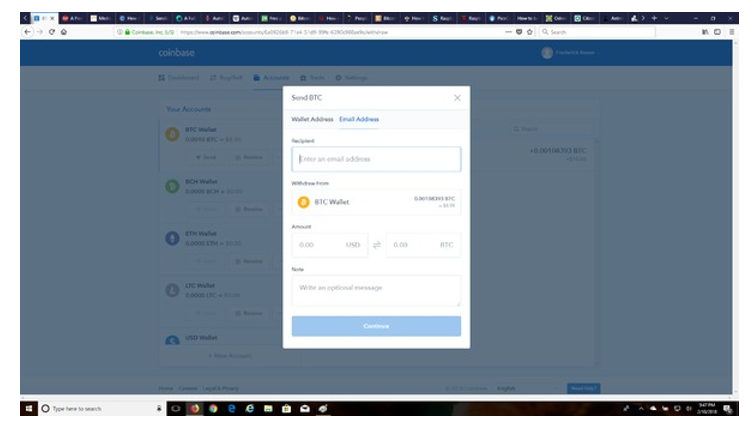Click the ETH Wallet coin icon

[x=172, y=238]
